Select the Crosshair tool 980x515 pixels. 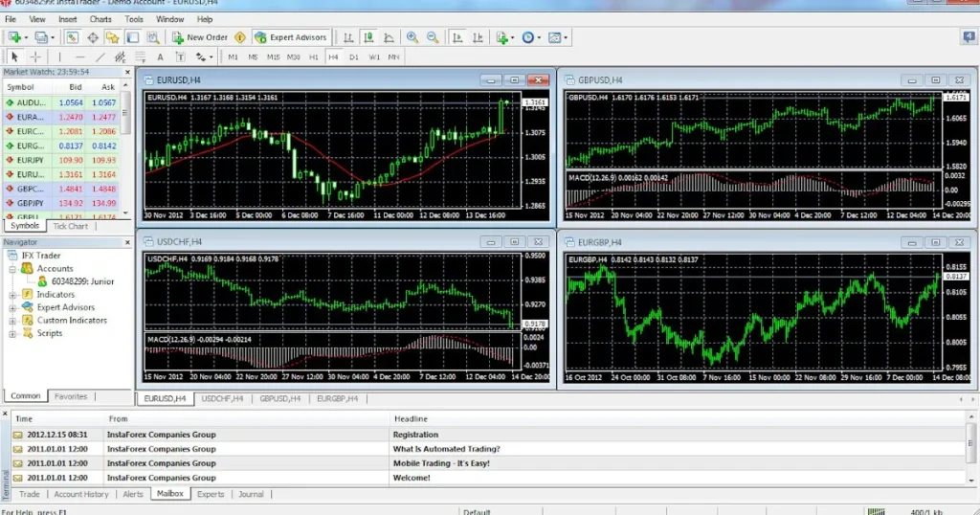(x=35, y=56)
